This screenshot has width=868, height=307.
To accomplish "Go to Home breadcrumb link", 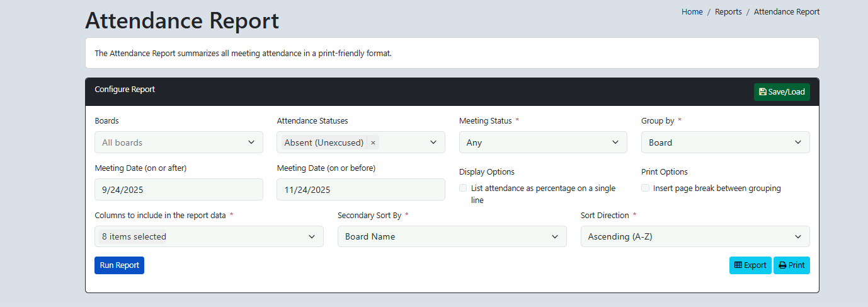I will [692, 12].
